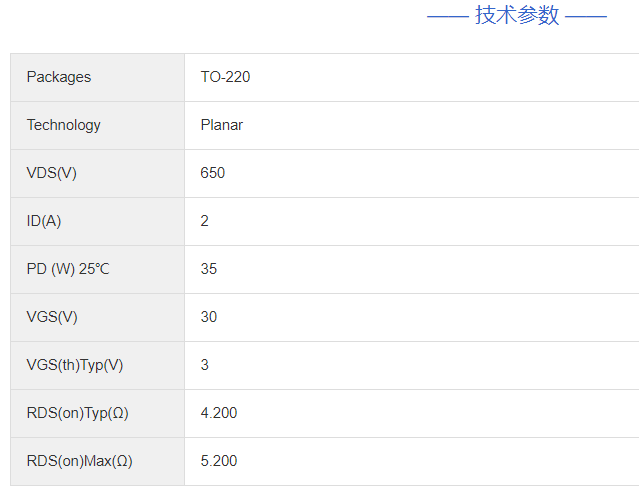The width and height of the screenshot is (639, 490).
Task: Select the VGS(V) label cell
Action: tap(52, 317)
